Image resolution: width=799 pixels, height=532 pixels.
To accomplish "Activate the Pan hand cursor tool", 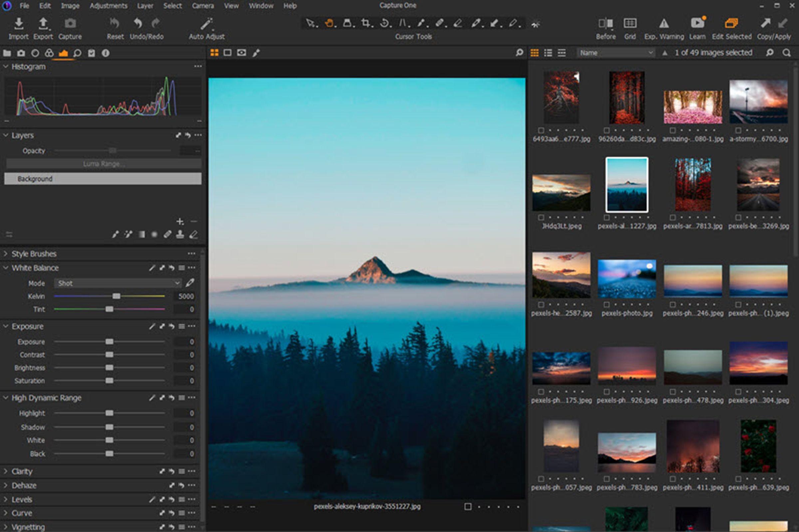I will coord(329,23).
